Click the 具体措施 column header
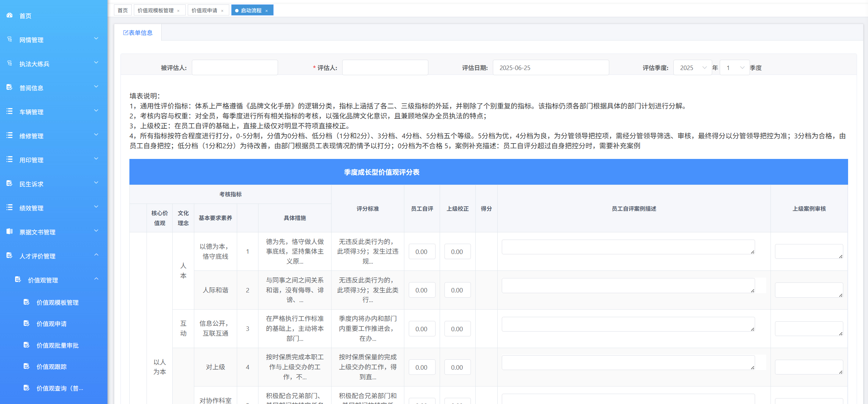The image size is (868, 404). point(294,218)
